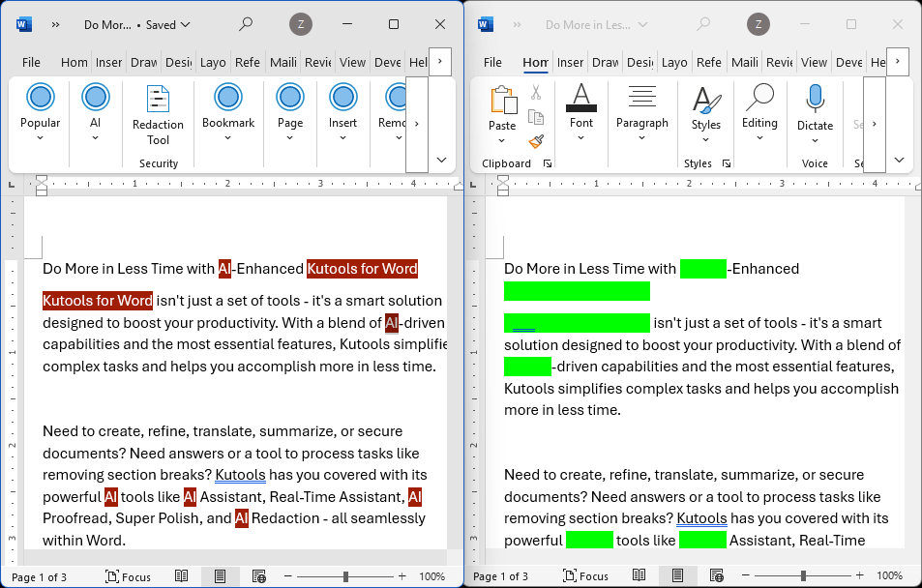Click zoom slider handle in left window
The image size is (922, 588).
click(x=345, y=576)
